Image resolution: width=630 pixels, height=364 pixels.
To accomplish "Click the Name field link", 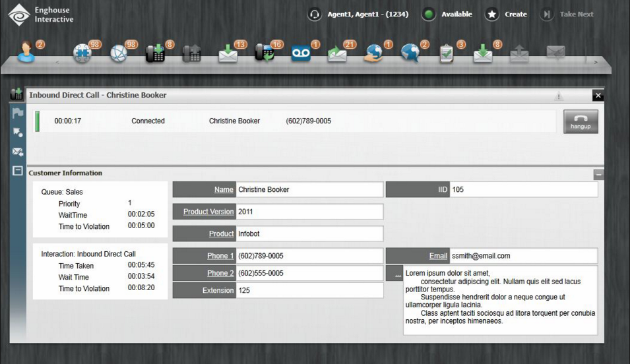I will (x=224, y=190).
